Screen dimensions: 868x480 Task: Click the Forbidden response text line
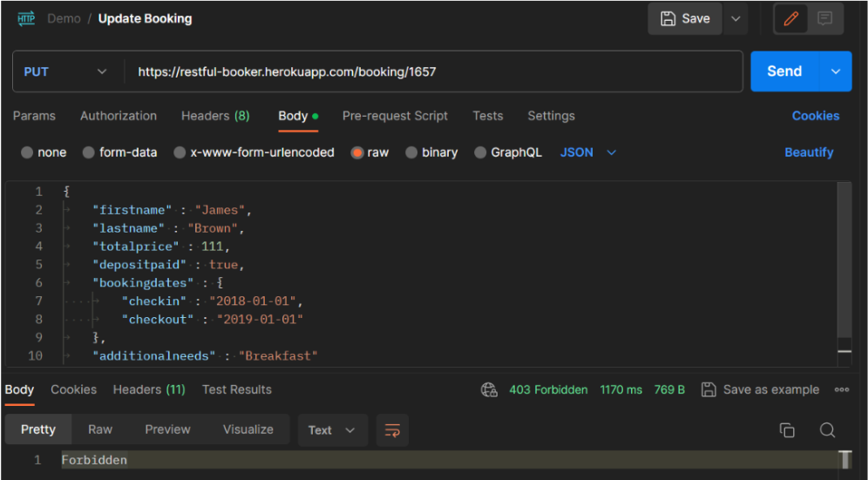[x=94, y=460]
